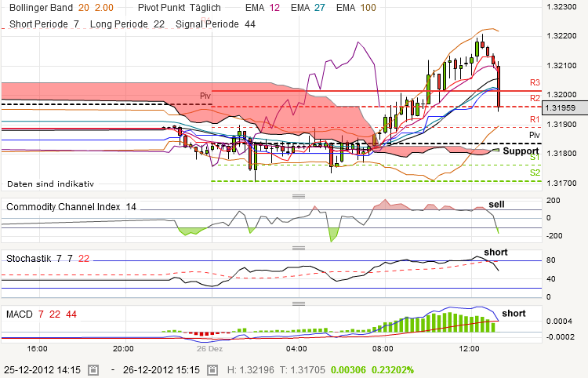
Task: Click the EMA 100 indicator label
Action: coord(356,8)
